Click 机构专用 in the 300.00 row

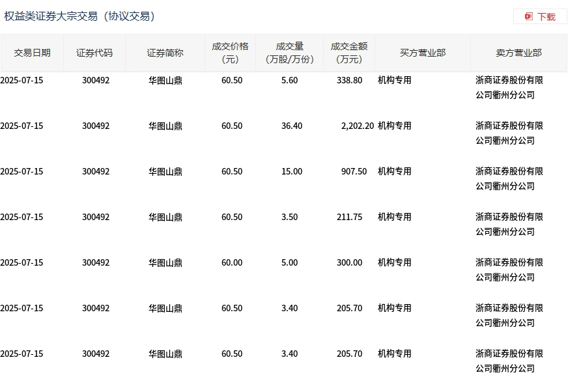395,262
